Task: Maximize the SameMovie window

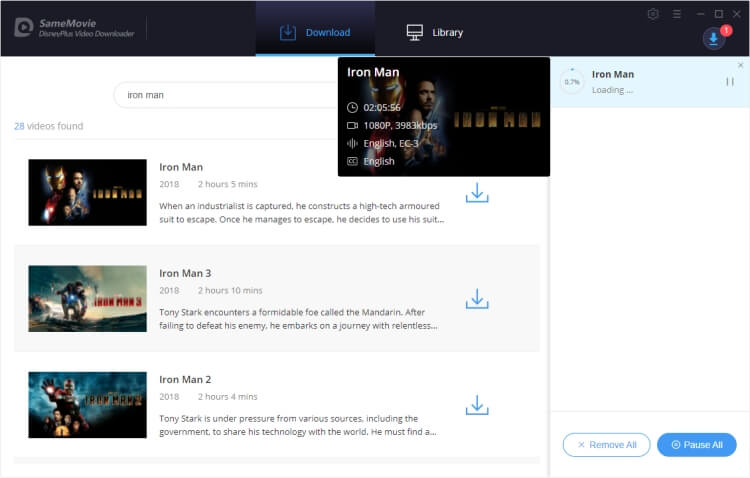Action: tap(718, 14)
